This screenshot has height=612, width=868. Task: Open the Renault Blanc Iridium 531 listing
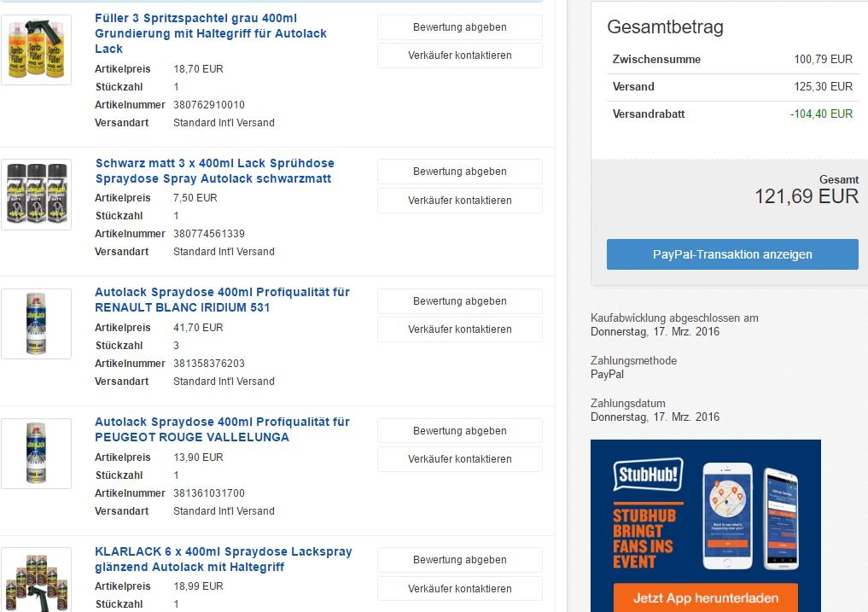pyautogui.click(x=222, y=300)
